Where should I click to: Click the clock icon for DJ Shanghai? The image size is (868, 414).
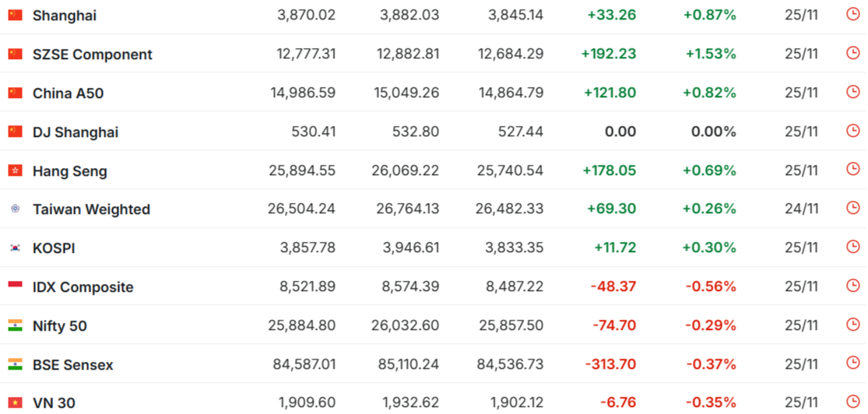point(852,131)
